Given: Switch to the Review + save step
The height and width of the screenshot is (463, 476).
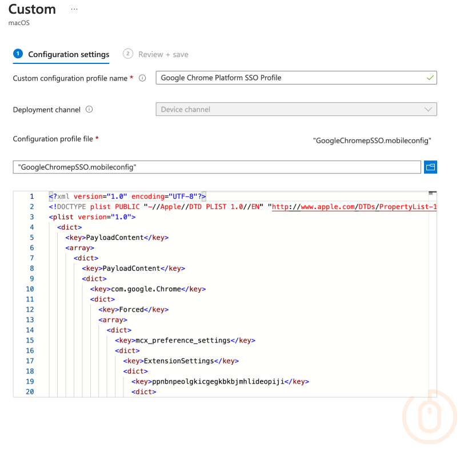Looking at the screenshot, I should [162, 54].
